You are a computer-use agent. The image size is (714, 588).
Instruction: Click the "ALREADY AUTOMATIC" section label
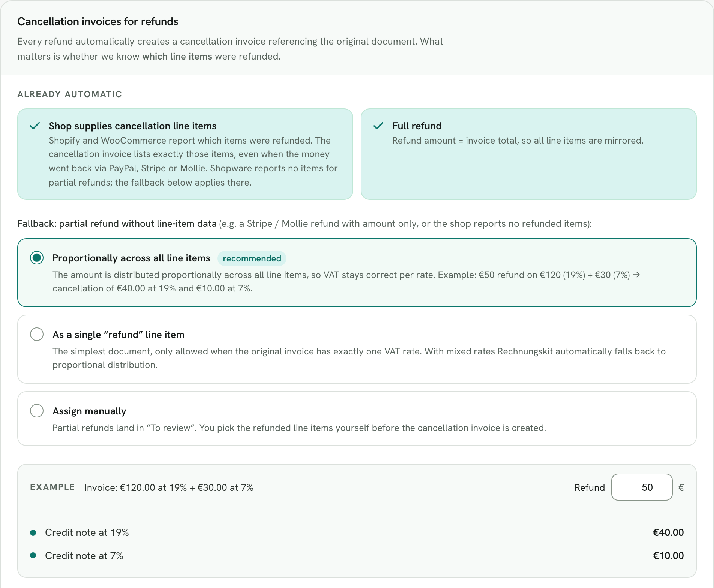tap(69, 94)
